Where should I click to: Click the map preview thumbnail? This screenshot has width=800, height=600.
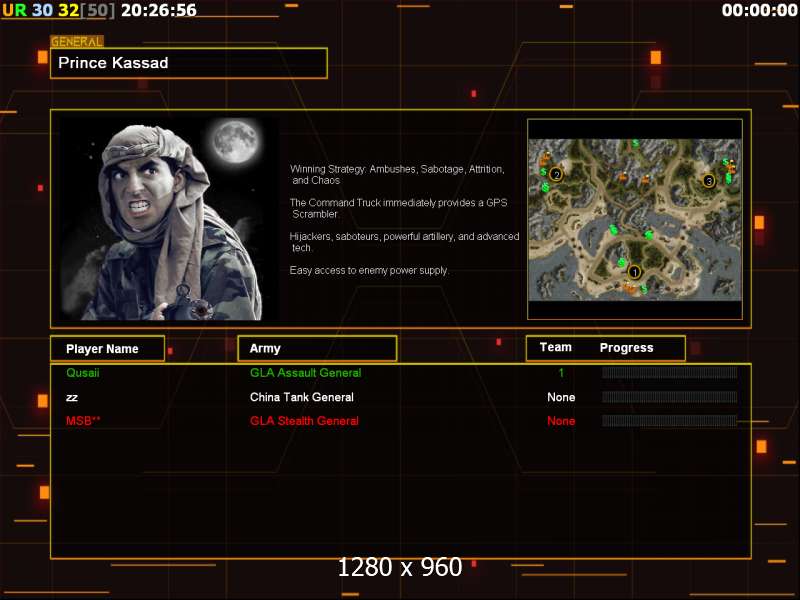click(635, 219)
